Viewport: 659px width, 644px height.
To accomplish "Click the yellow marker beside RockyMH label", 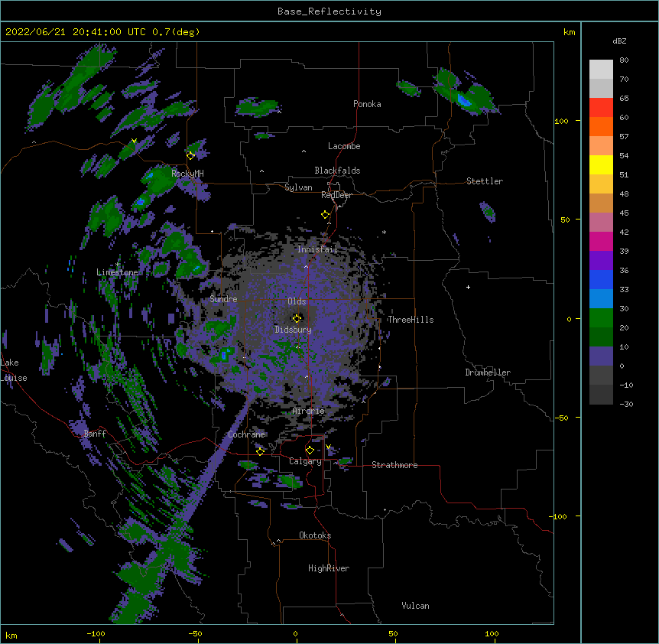I will tap(190, 155).
